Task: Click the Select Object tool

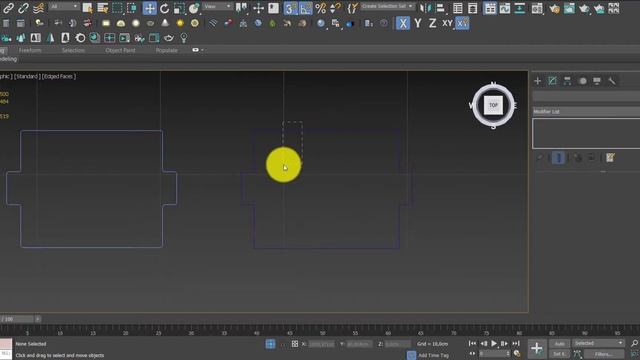Action: click(x=87, y=8)
